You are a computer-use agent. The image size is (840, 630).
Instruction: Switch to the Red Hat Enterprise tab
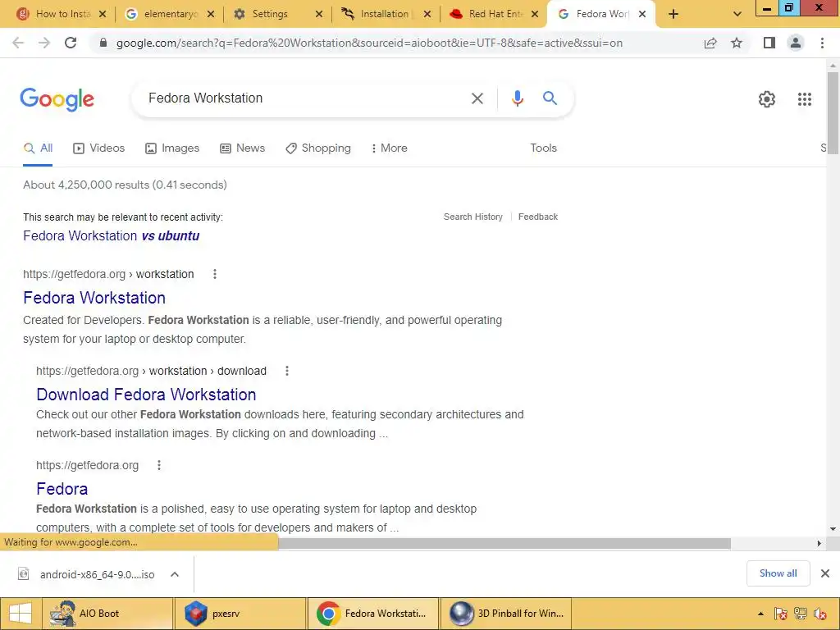(494, 14)
